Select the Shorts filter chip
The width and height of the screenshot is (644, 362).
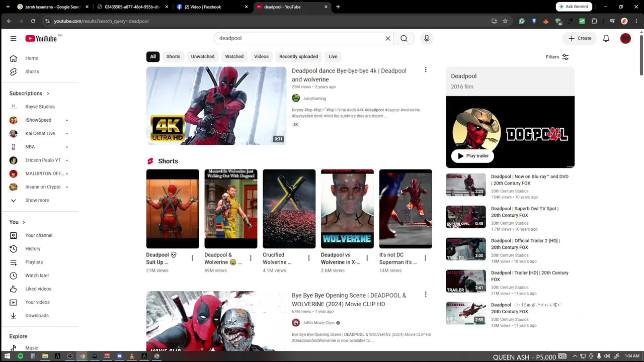pyautogui.click(x=173, y=56)
